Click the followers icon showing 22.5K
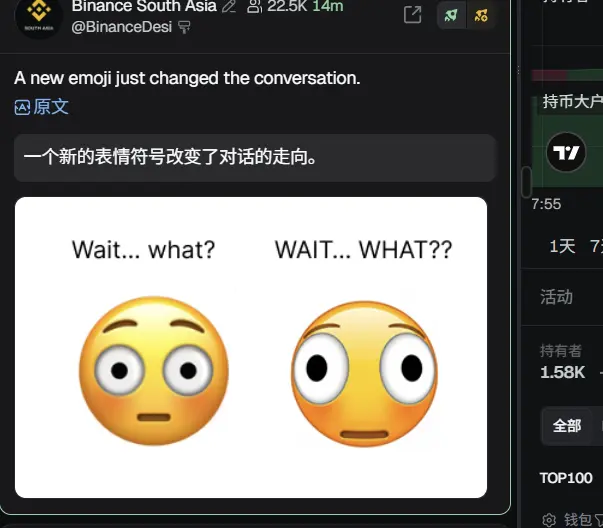 pos(255,6)
